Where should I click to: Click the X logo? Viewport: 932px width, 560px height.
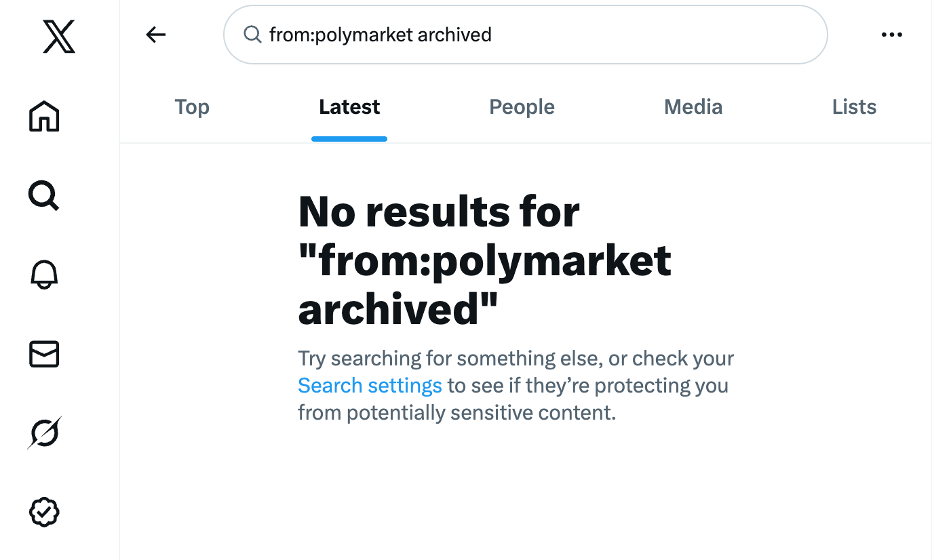[x=58, y=37]
